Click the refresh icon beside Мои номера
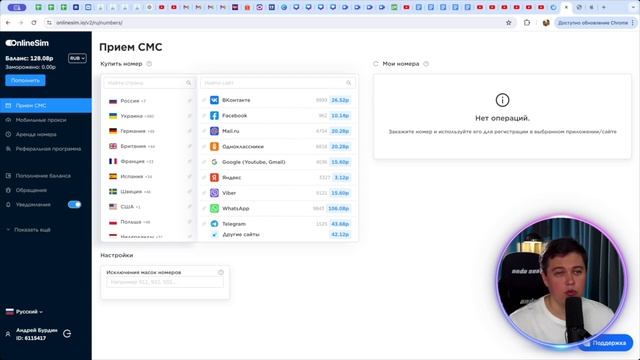Screen dimensions: 640x360 pyautogui.click(x=376, y=64)
